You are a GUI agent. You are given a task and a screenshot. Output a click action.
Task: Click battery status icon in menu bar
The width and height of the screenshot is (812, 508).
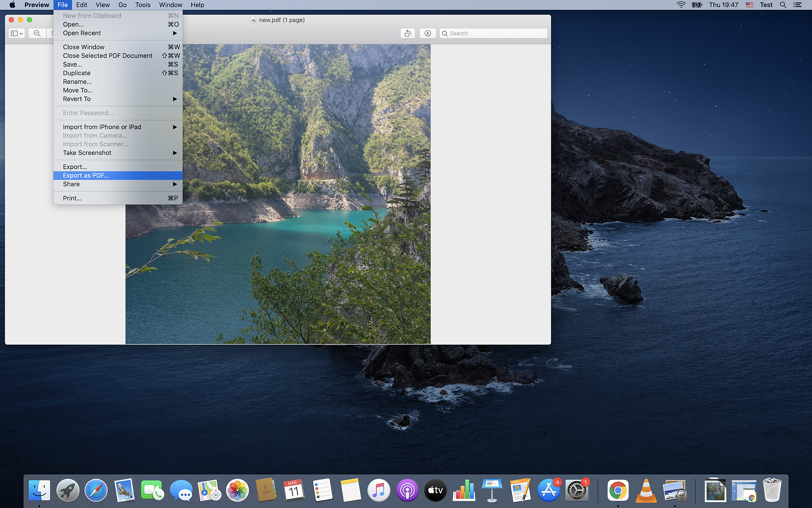[698, 5]
